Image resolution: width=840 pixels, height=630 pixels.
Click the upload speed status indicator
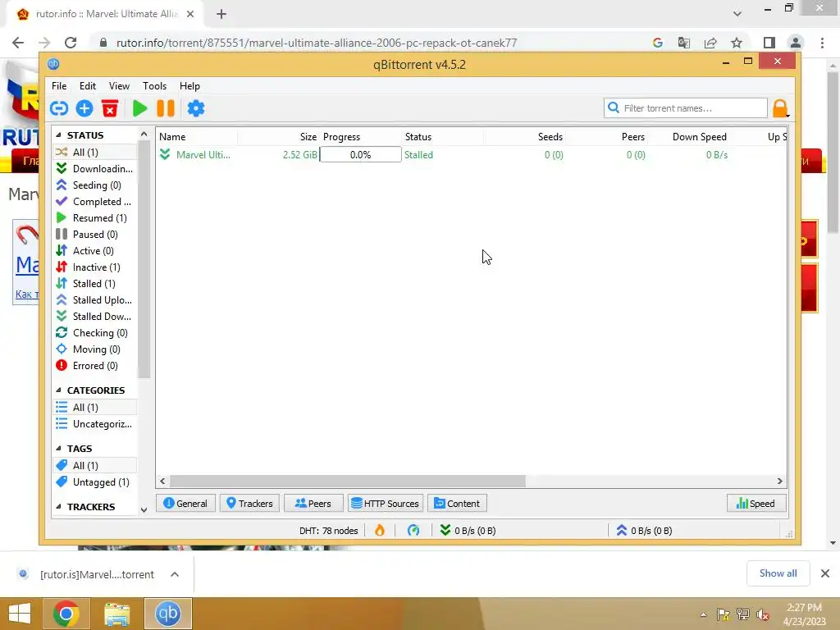[644, 531]
